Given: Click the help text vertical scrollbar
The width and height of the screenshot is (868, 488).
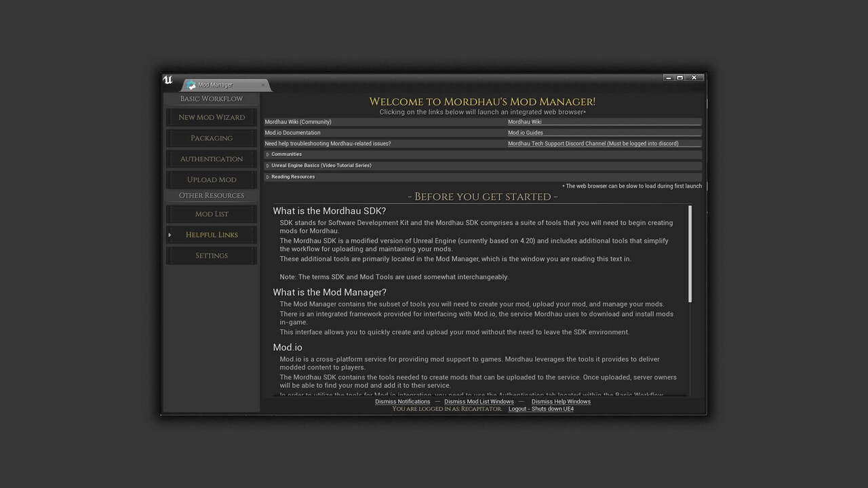Looking at the screenshot, I should tap(690, 254).
